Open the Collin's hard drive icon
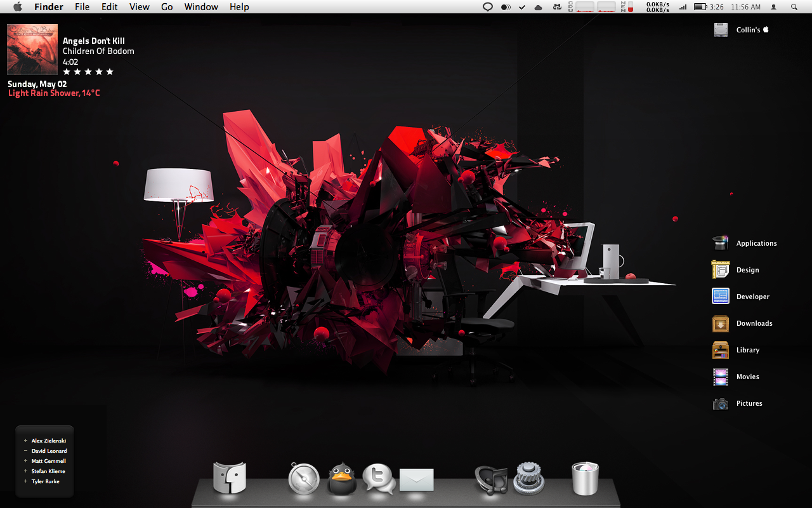 point(721,30)
